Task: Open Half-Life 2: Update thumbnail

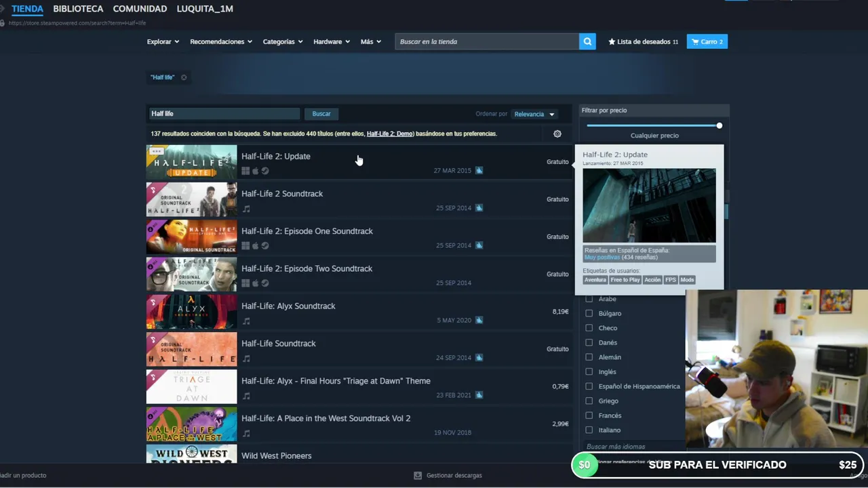Action: [x=192, y=162]
